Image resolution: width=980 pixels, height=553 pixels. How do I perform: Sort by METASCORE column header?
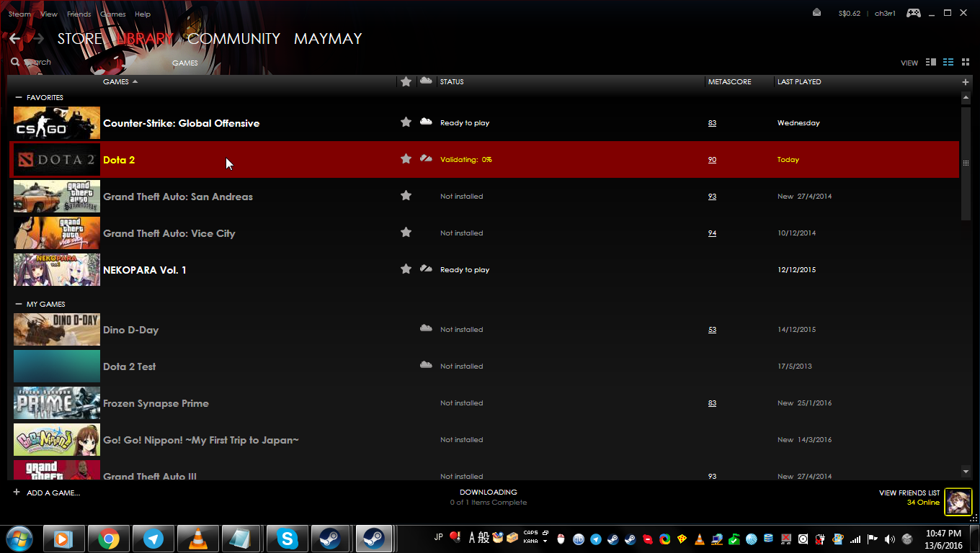pyautogui.click(x=730, y=82)
